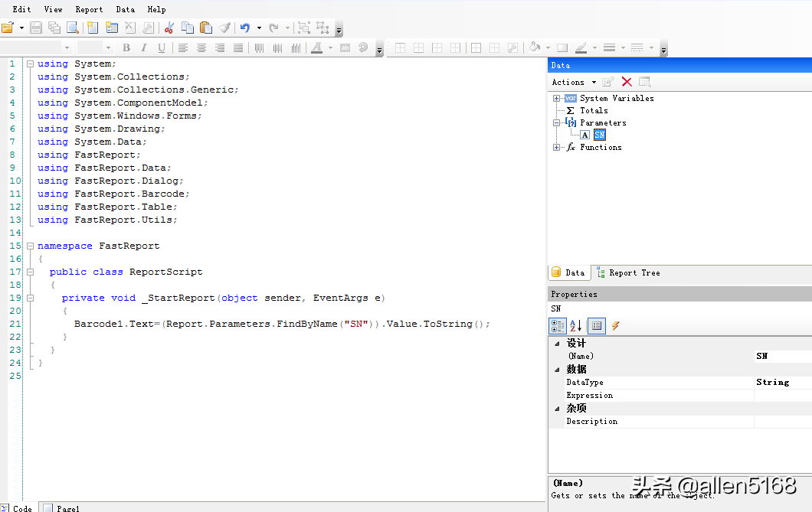Viewport: 812px width, 512px height.
Task: Open report preview with the magnifier icon
Action: 73,28
